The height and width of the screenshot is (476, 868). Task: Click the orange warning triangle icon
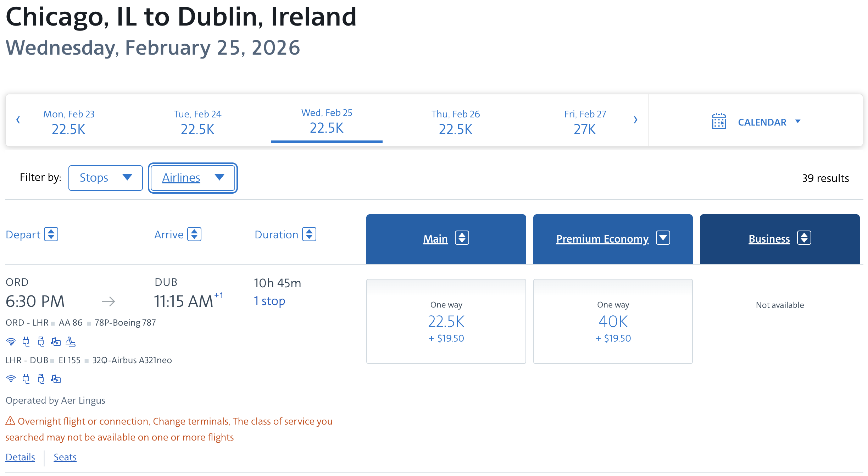(10, 421)
